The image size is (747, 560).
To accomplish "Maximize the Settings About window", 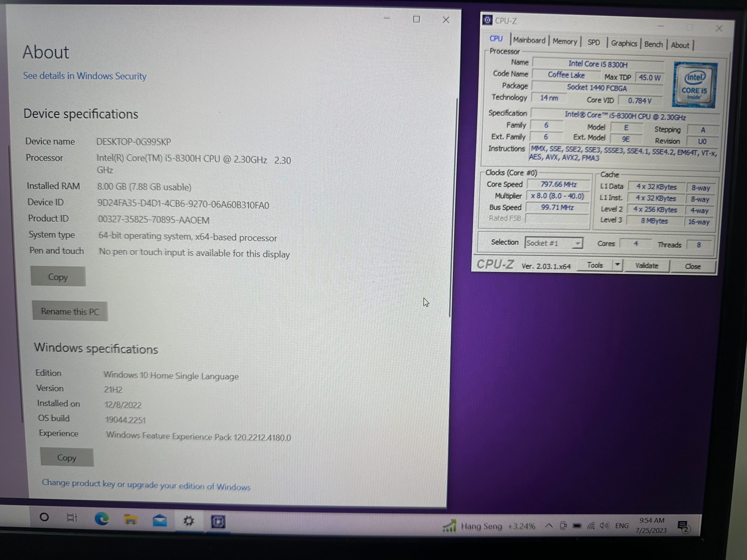I will click(416, 19).
